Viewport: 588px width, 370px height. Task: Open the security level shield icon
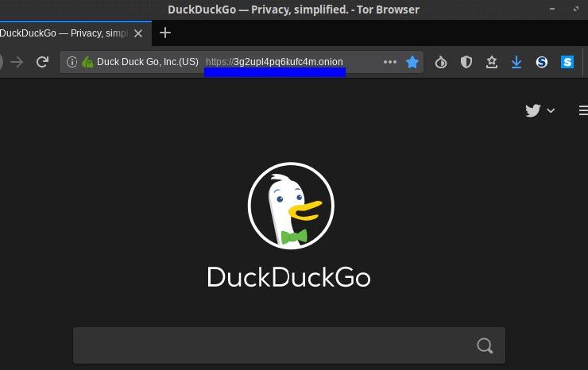click(x=466, y=62)
